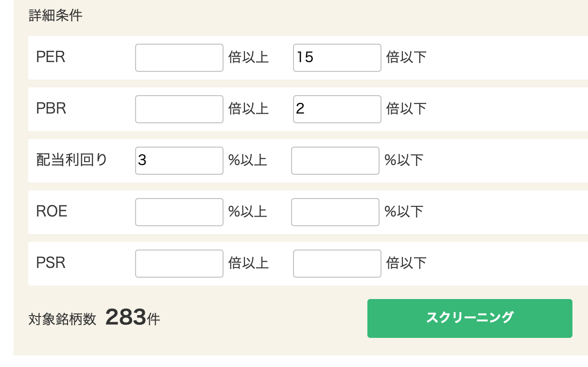
Task: Click the PBR row label
Action: pos(51,109)
